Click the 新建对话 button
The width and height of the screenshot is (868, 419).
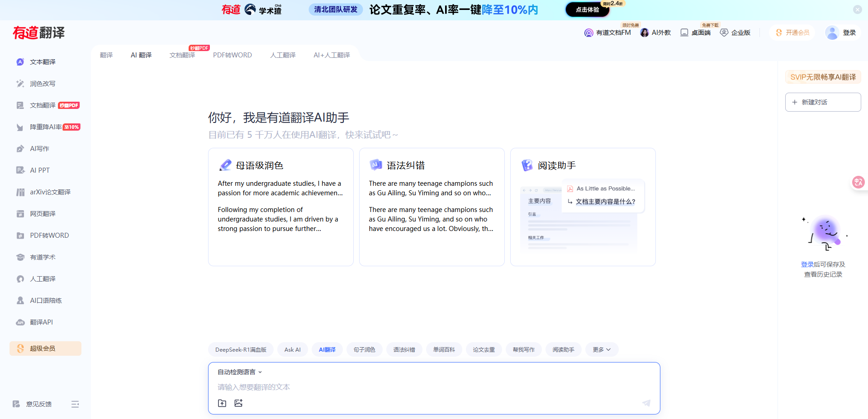(x=823, y=102)
